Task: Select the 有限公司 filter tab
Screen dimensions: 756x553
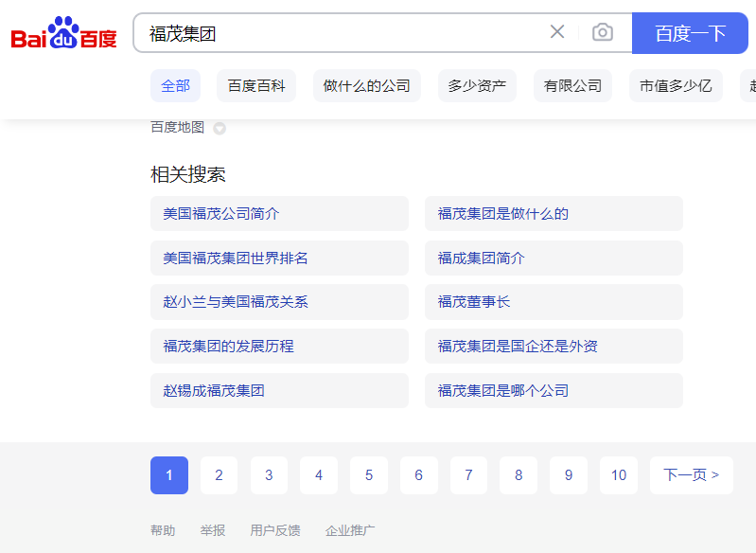Action: pyautogui.click(x=572, y=86)
